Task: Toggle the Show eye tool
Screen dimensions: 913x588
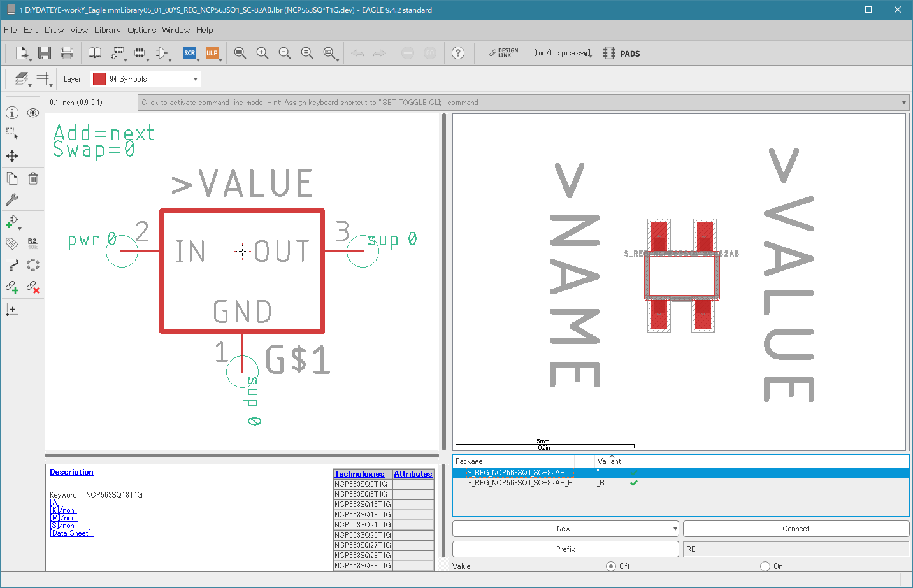Action: point(33,113)
